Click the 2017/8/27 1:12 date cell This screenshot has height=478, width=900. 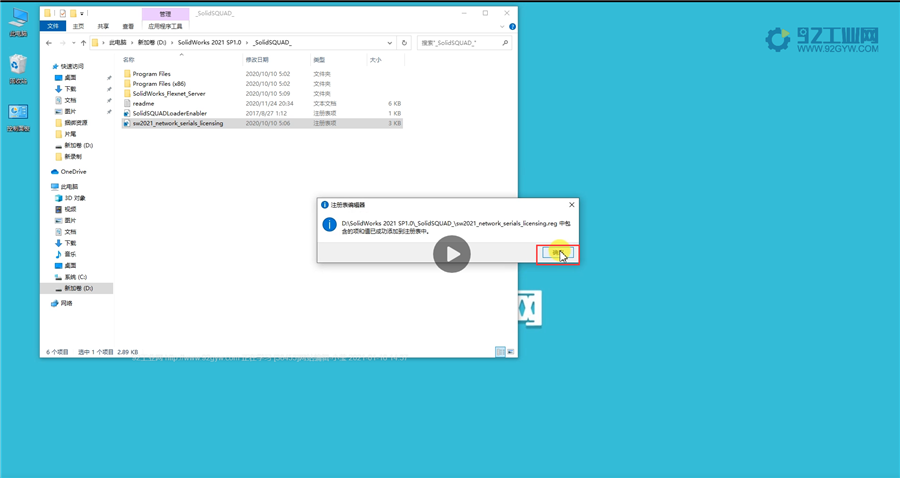265,114
